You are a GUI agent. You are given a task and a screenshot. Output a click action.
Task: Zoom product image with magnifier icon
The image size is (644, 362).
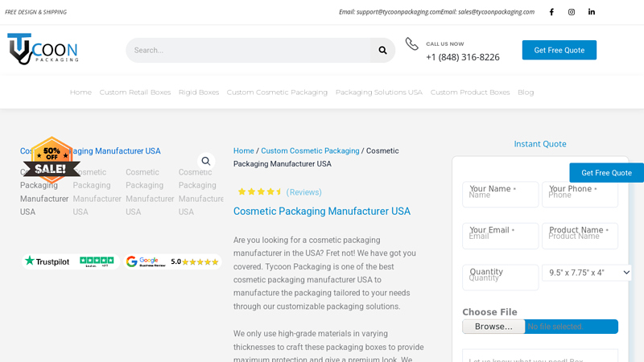[x=206, y=161]
